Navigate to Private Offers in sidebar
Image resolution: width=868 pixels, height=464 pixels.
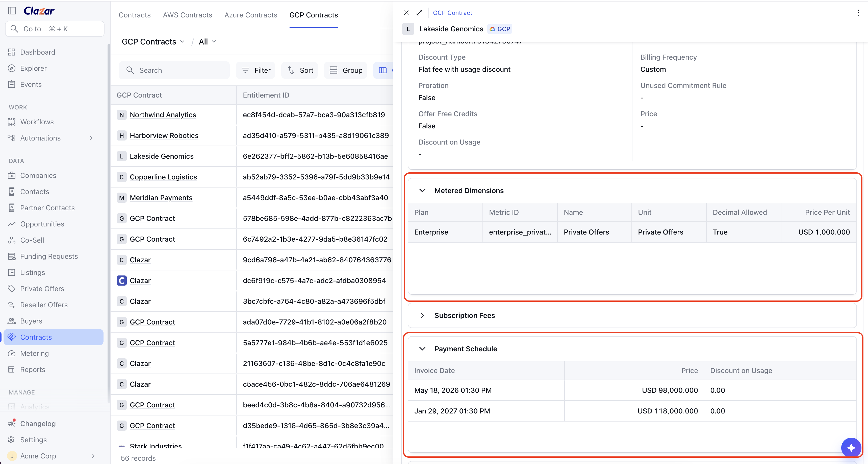(42, 289)
